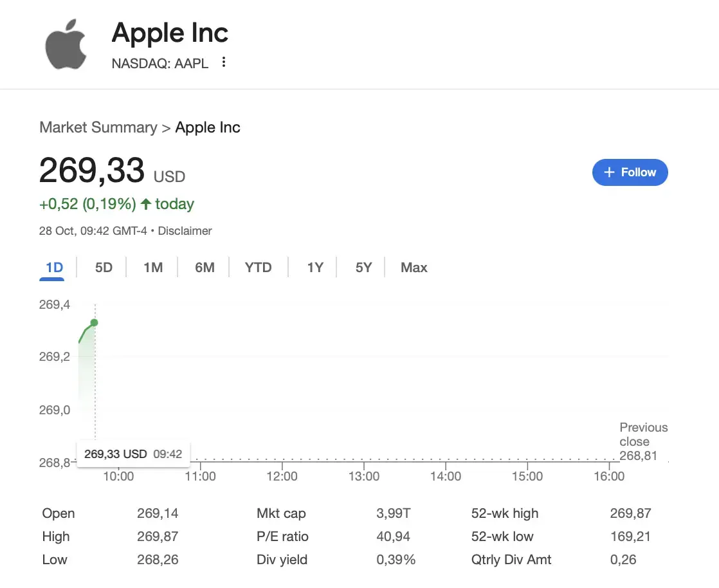This screenshot has width=719, height=588.
Task: Switch to the 6M chart tab
Action: [x=204, y=267]
